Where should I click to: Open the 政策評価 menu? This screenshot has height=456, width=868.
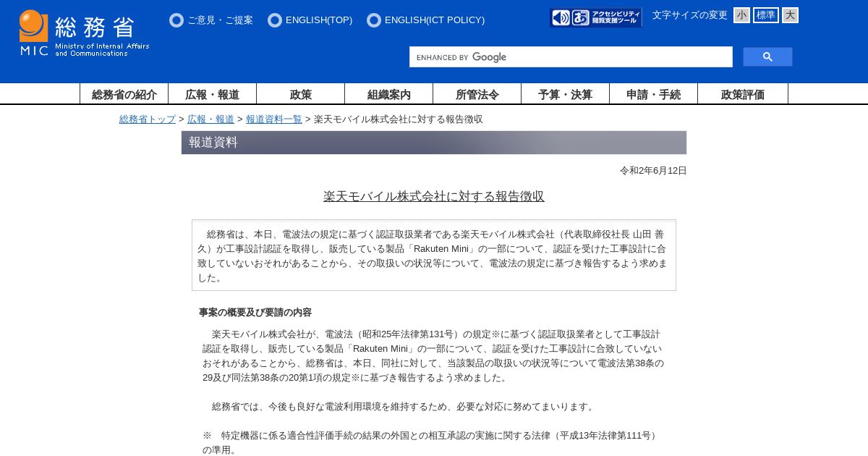tap(743, 94)
